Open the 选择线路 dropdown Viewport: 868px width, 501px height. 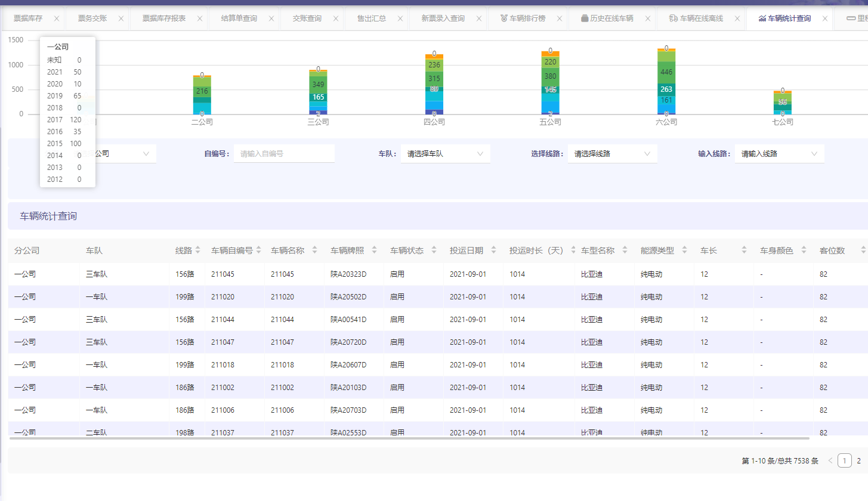(x=613, y=153)
